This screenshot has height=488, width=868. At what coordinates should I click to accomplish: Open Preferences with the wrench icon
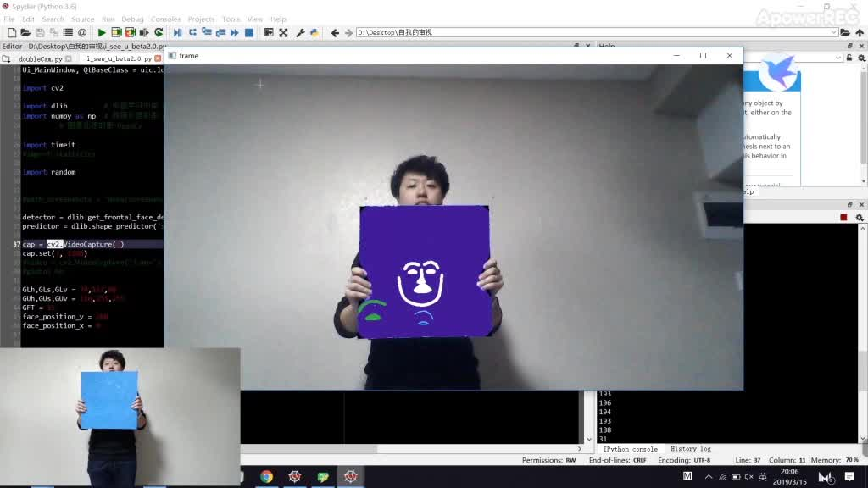tap(300, 33)
